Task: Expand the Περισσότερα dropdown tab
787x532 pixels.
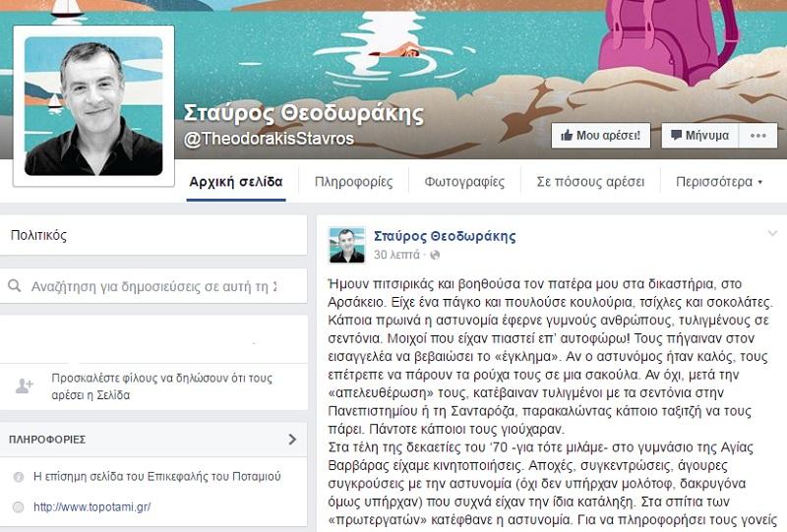Action: point(719,182)
